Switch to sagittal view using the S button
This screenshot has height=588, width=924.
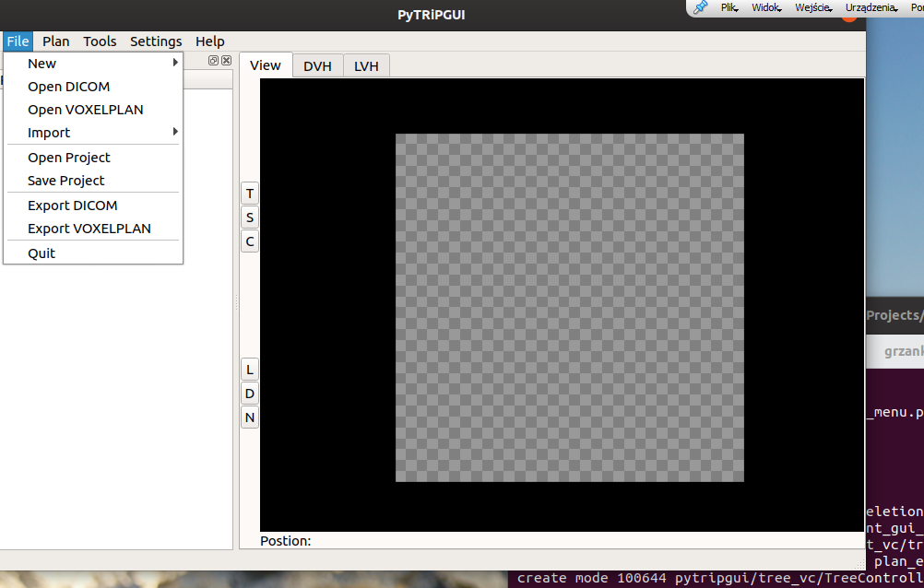click(249, 217)
